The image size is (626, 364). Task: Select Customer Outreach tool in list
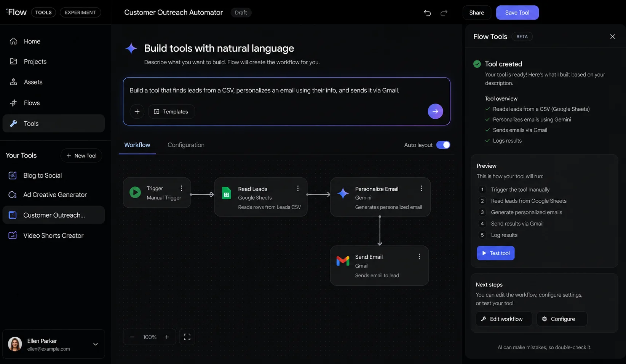[x=53, y=215]
